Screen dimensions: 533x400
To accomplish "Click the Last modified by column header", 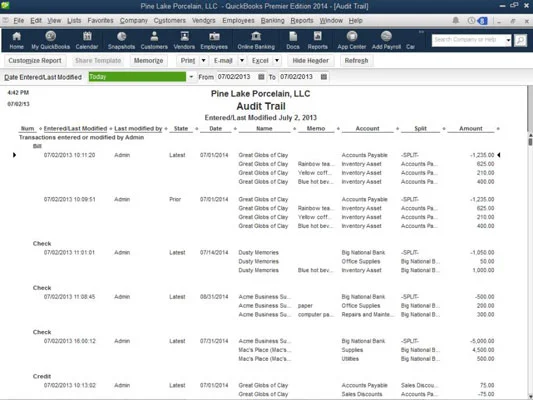I will [138, 128].
